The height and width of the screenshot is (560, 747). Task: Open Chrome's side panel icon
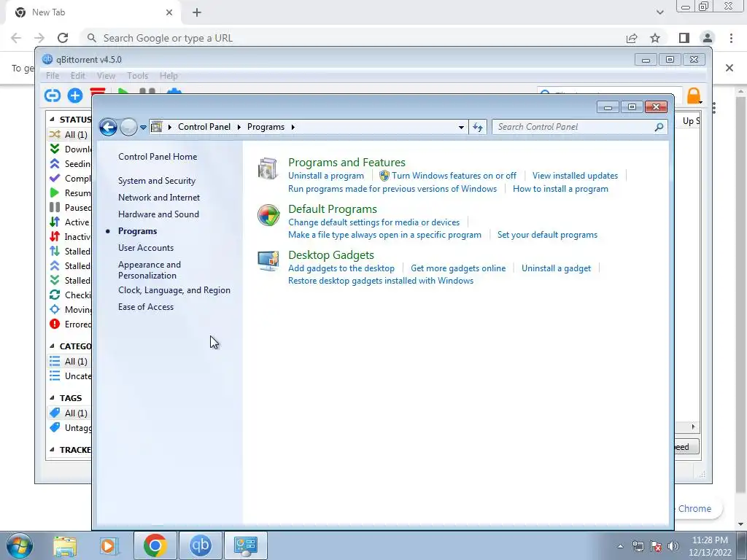coord(684,38)
